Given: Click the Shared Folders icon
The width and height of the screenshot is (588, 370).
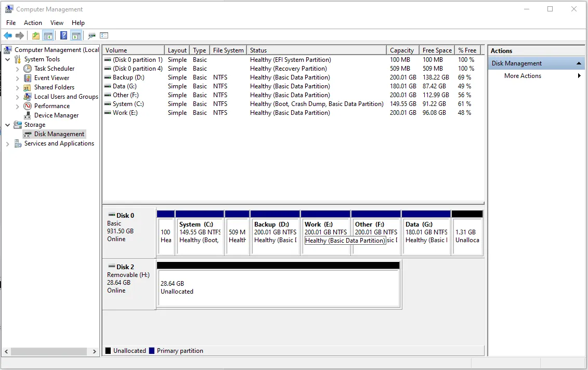Looking at the screenshot, I should click(x=28, y=87).
